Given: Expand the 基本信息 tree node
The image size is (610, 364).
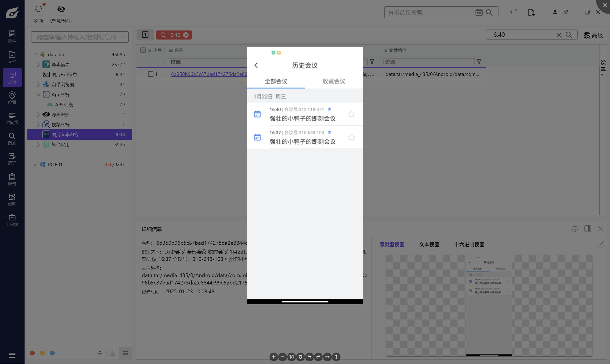Looking at the screenshot, I should click(38, 65).
